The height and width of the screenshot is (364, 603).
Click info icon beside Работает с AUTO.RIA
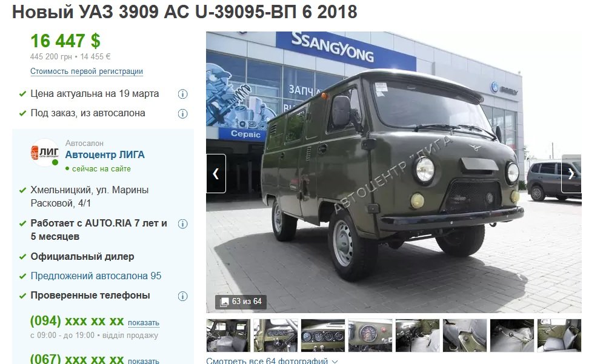tap(182, 223)
